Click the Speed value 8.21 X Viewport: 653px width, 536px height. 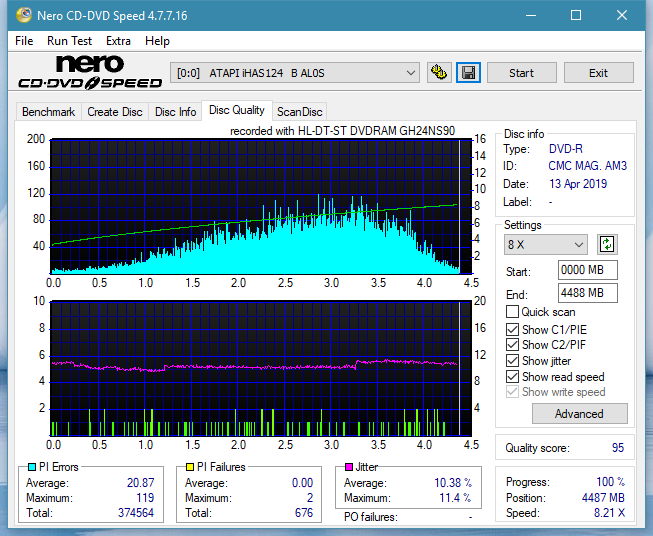[609, 513]
